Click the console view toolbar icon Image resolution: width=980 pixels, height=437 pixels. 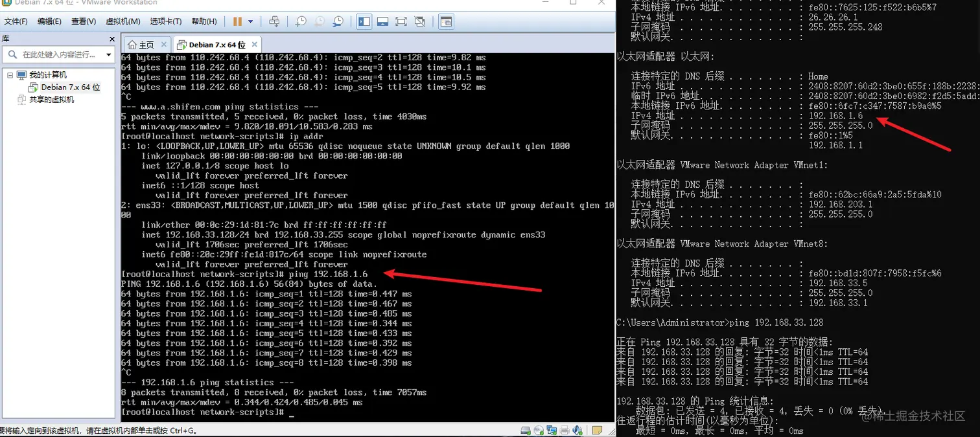tap(446, 21)
